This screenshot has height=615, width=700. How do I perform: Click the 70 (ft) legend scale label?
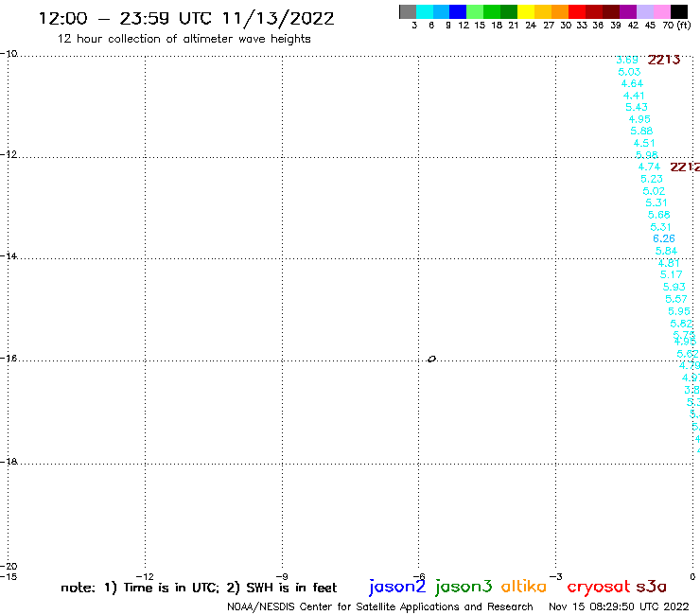click(676, 25)
